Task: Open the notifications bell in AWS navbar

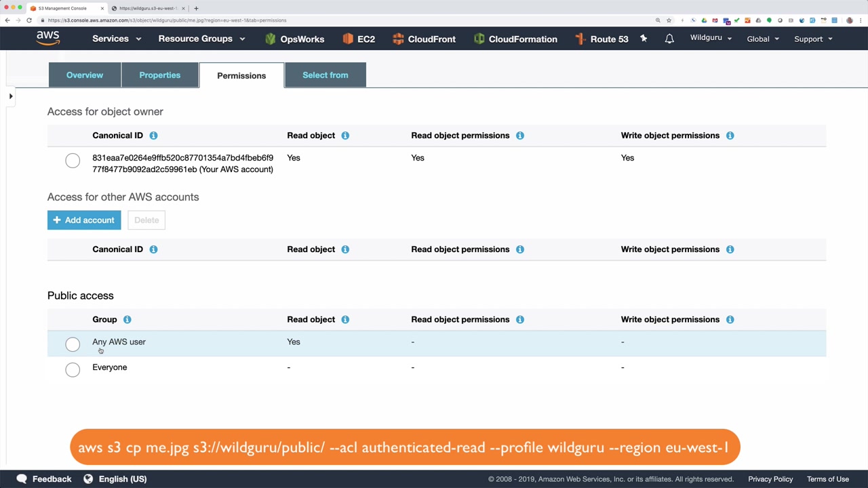Action: point(669,39)
